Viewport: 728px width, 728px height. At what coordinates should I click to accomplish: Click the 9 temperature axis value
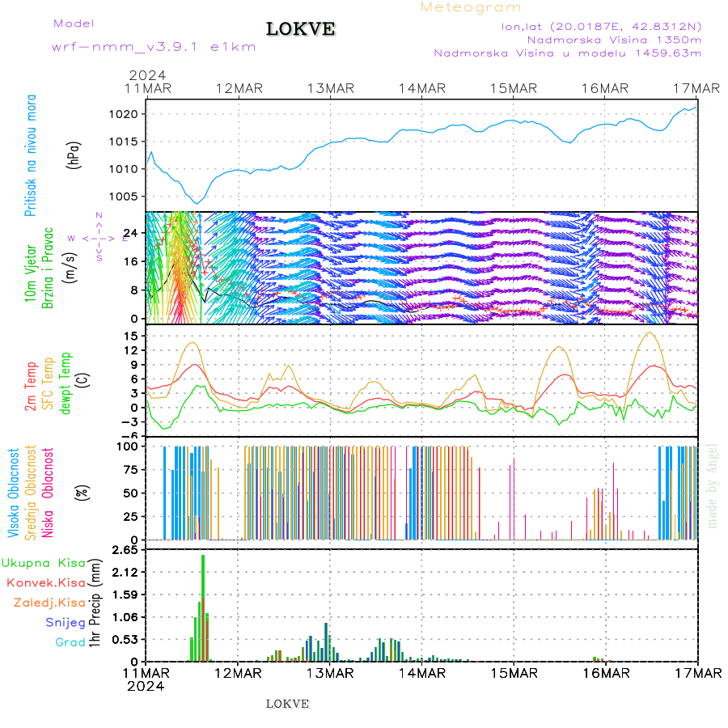134,365
